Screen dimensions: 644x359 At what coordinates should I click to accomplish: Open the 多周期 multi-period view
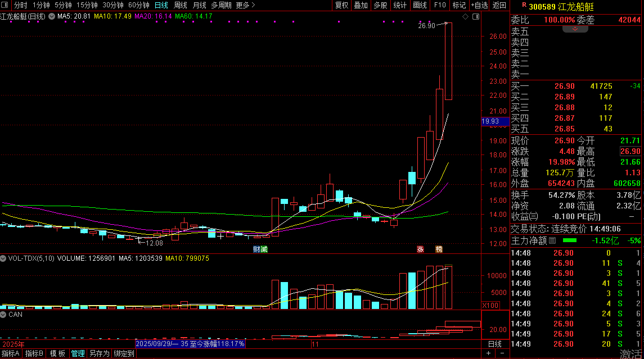[x=222, y=5]
